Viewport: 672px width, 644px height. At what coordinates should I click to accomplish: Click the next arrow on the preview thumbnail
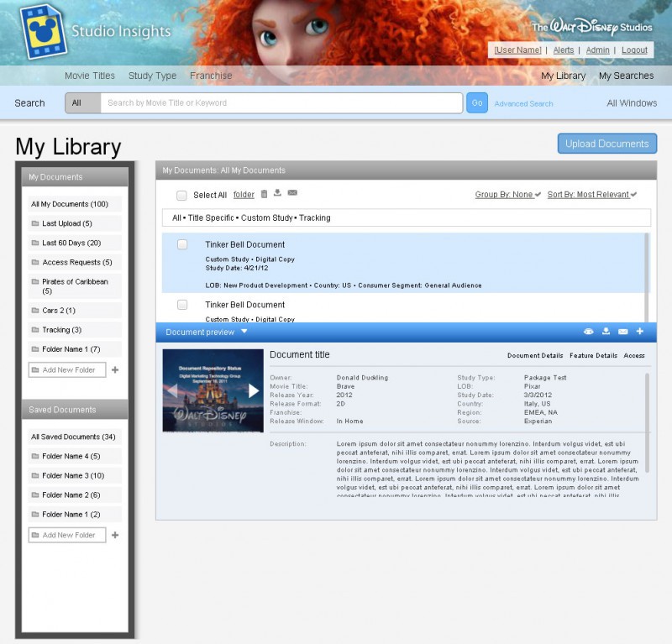(x=253, y=390)
